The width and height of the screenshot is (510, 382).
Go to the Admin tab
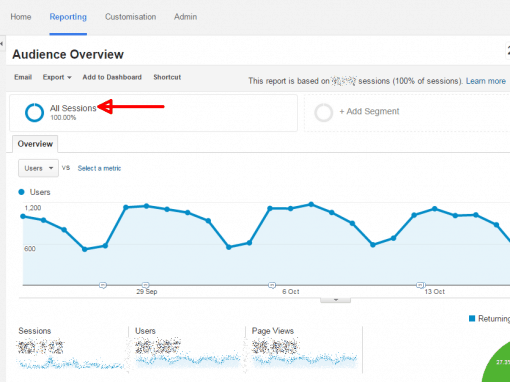185,17
